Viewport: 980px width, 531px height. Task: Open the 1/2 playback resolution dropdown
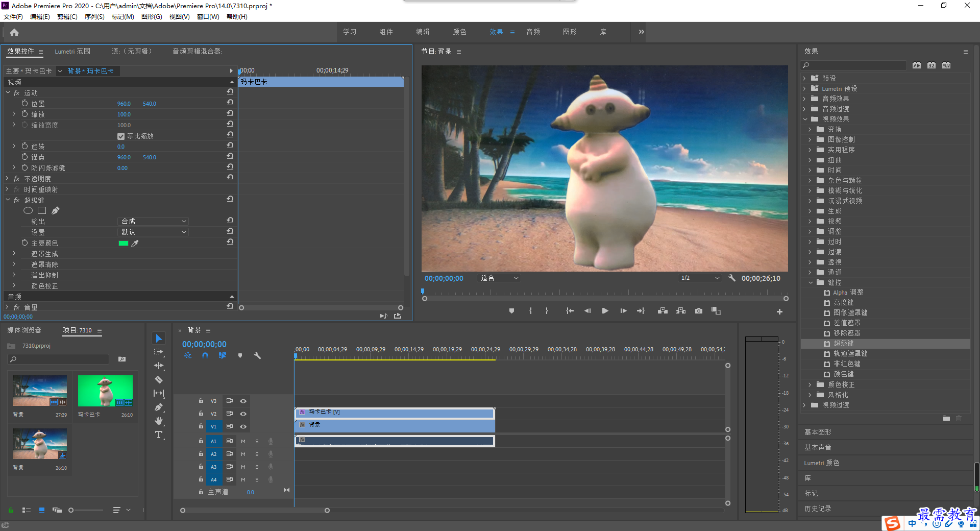click(700, 278)
